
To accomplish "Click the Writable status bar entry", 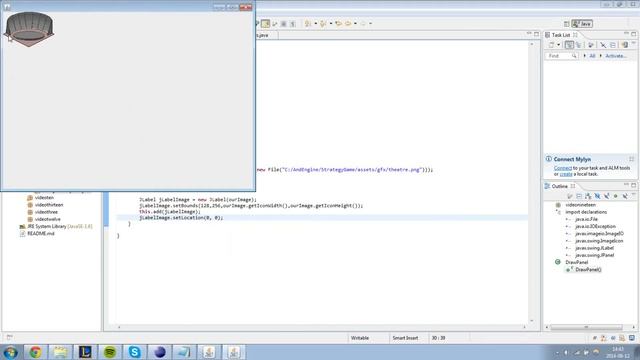I will (x=360, y=338).
